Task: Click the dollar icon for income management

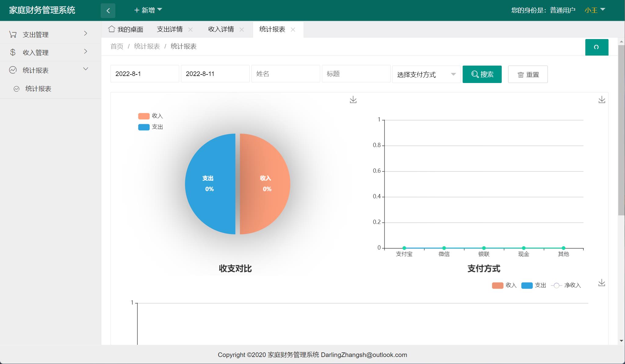Action: click(x=13, y=52)
